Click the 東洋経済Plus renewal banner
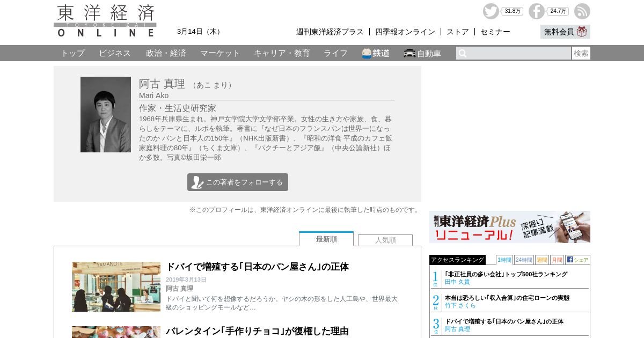This screenshot has height=338, width=644. coord(510,227)
